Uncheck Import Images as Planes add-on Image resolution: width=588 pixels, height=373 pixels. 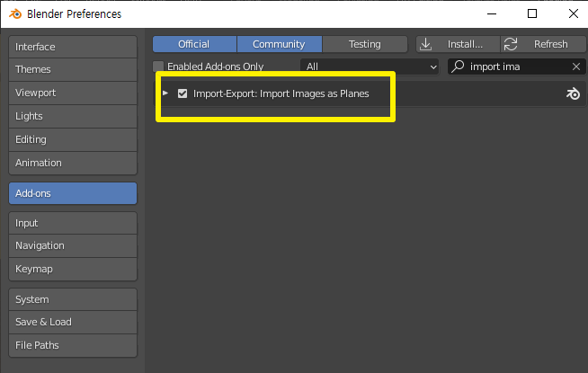click(183, 93)
